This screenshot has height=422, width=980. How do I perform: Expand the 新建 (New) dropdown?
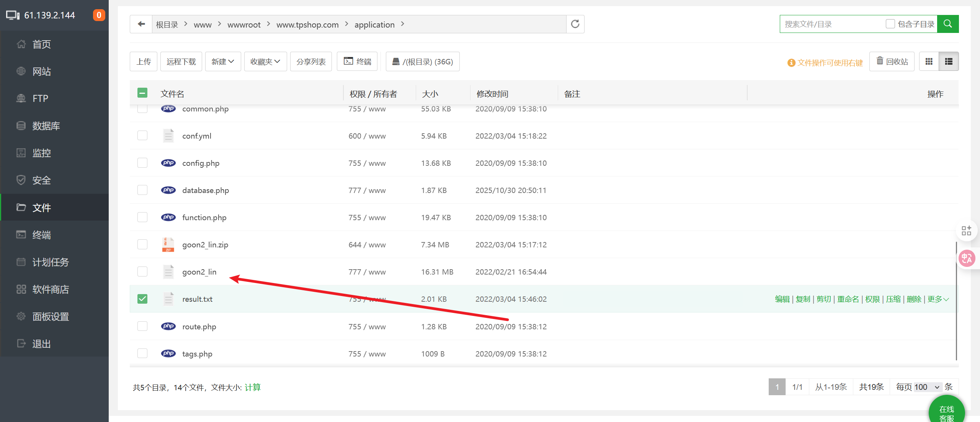point(223,62)
